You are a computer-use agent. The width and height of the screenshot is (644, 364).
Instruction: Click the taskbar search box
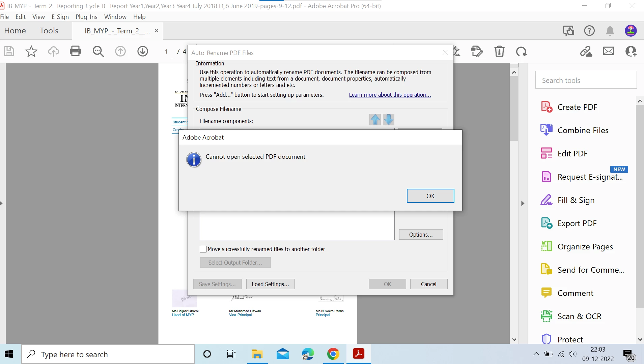(x=108, y=354)
